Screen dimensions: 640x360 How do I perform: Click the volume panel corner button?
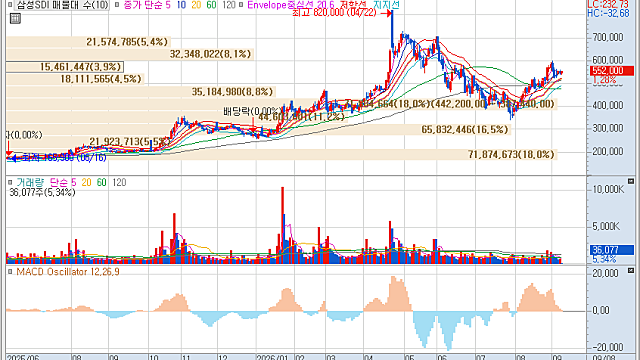(631, 181)
